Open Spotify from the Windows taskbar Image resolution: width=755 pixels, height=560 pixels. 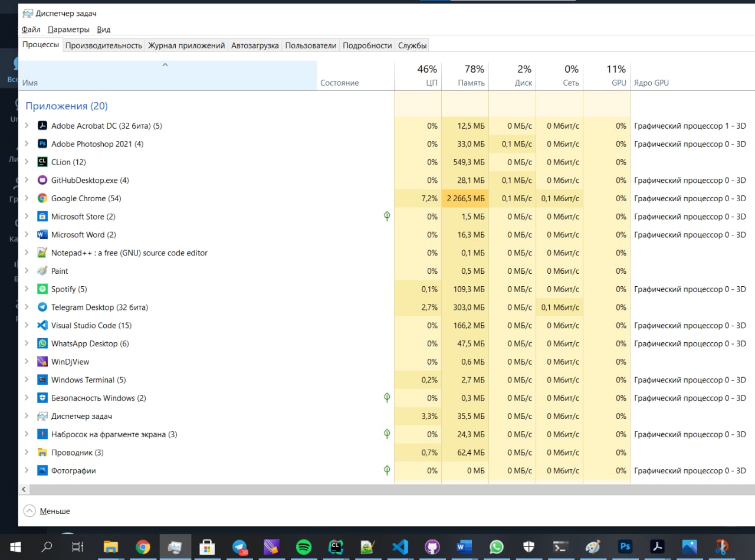[x=303, y=547]
